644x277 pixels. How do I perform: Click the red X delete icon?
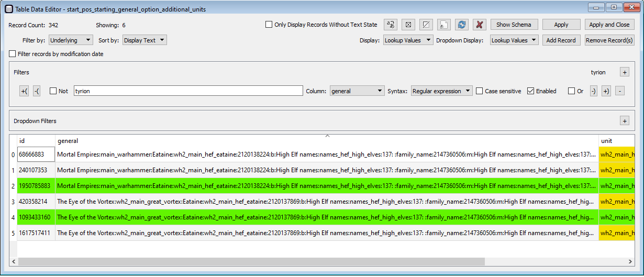pyautogui.click(x=479, y=25)
